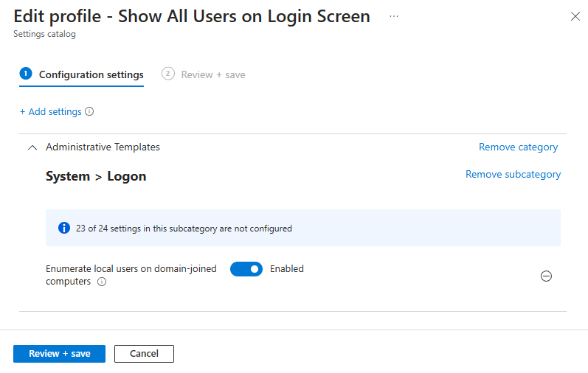Select the System > Logon subcategory heading

coord(96,176)
